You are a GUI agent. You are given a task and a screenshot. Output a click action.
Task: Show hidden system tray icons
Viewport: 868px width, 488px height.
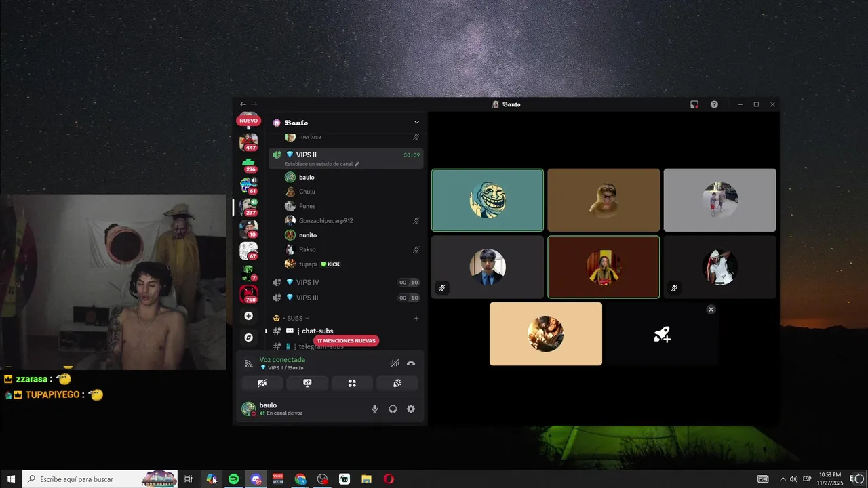pos(783,479)
